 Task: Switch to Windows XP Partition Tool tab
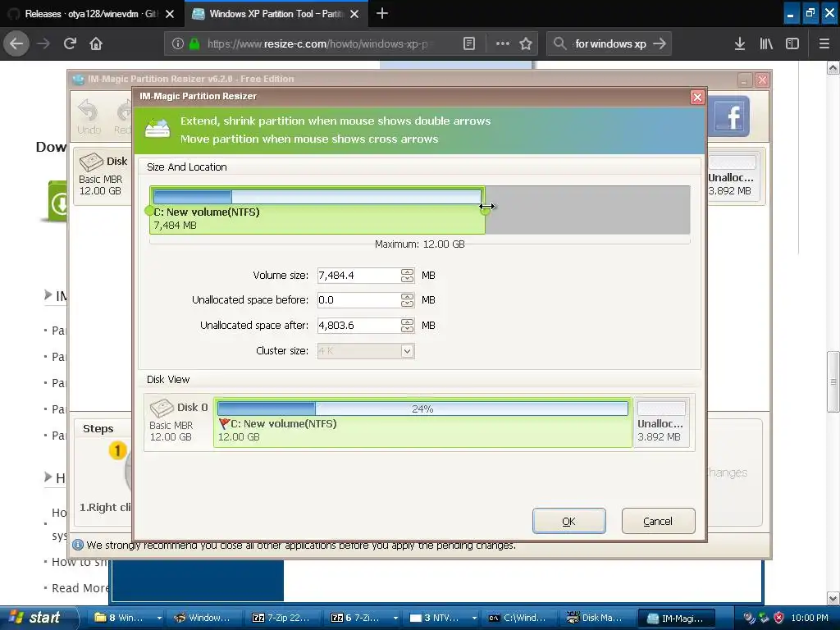tap(276, 14)
